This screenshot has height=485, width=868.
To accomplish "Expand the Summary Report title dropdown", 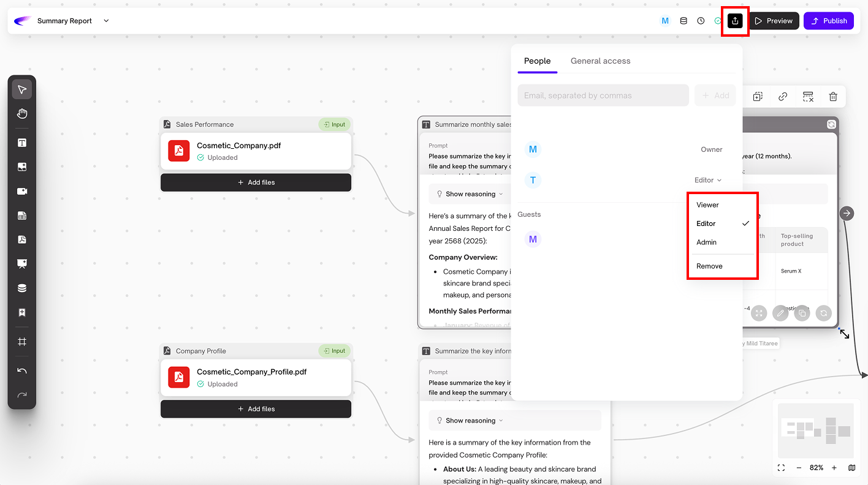I will 106,21.
